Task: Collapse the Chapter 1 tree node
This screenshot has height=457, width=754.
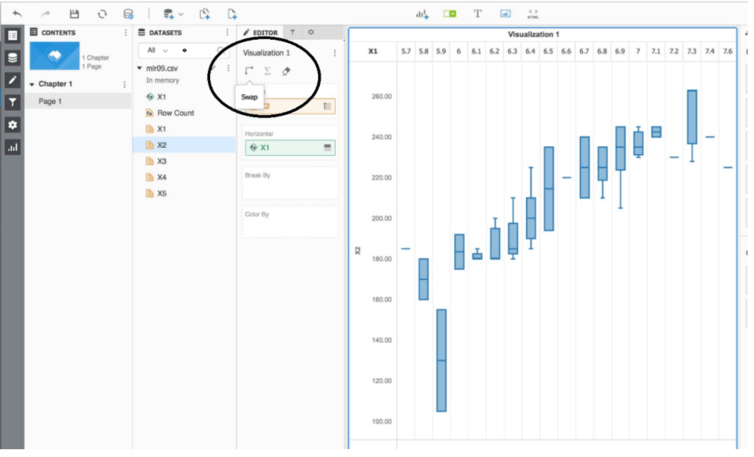Action: click(31, 84)
